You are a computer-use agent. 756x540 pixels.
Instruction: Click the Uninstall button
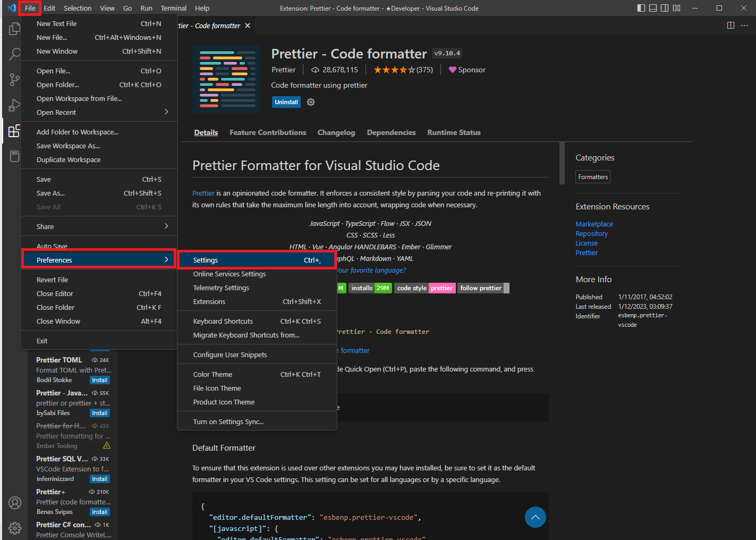pyautogui.click(x=286, y=102)
